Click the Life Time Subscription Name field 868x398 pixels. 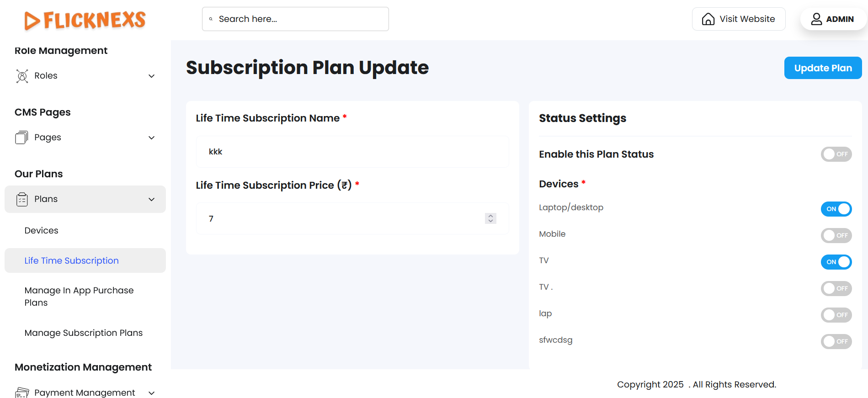click(352, 152)
